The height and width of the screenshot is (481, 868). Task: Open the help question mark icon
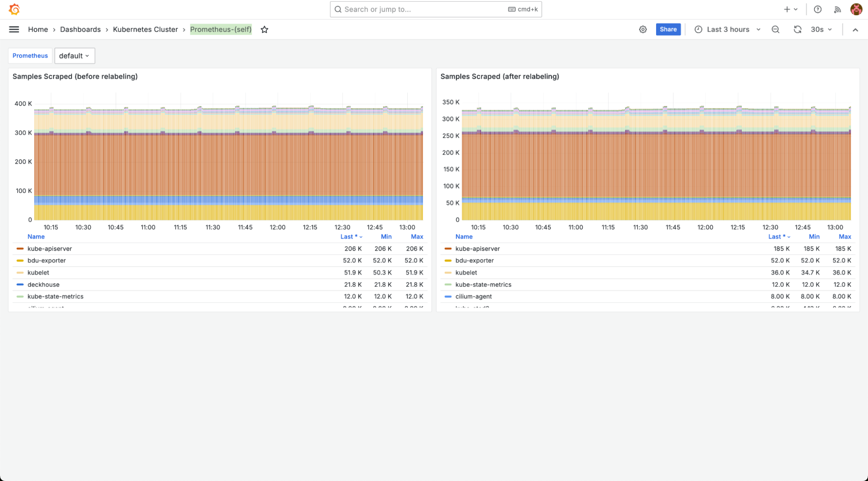(818, 9)
